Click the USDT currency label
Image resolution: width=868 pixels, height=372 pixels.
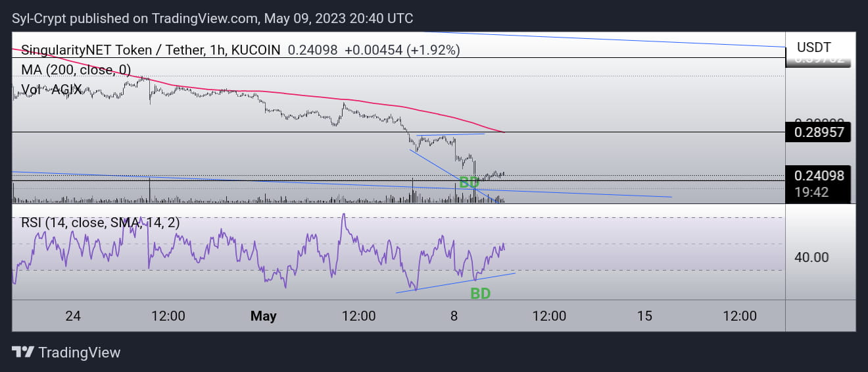(813, 47)
